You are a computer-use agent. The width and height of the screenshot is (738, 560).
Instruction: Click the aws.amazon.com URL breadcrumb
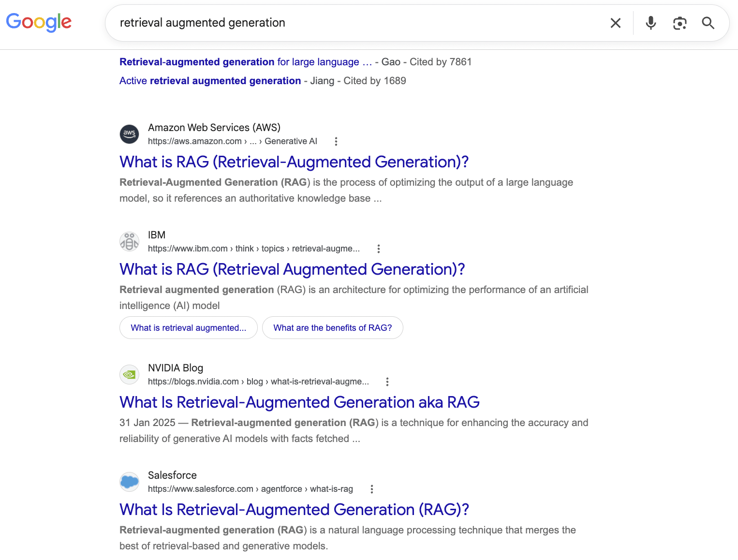233,141
